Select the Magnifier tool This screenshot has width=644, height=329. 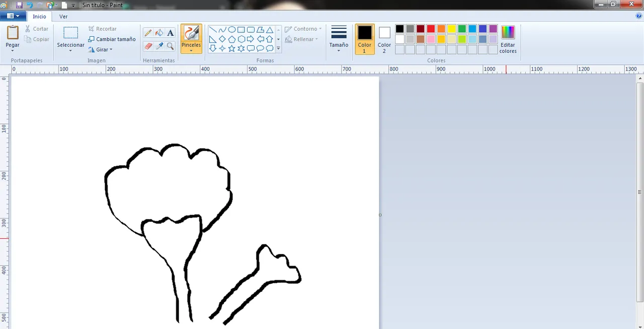coord(171,46)
